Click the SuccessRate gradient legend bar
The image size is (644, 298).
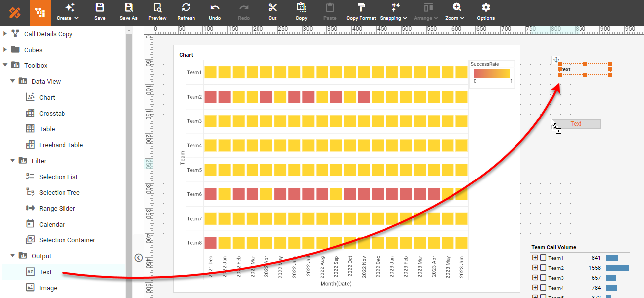[x=492, y=73]
